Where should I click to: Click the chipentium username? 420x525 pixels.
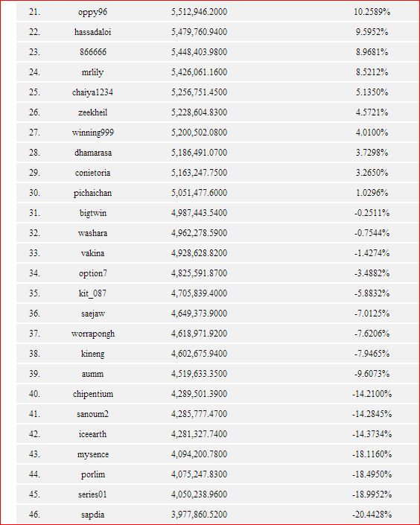tap(93, 394)
